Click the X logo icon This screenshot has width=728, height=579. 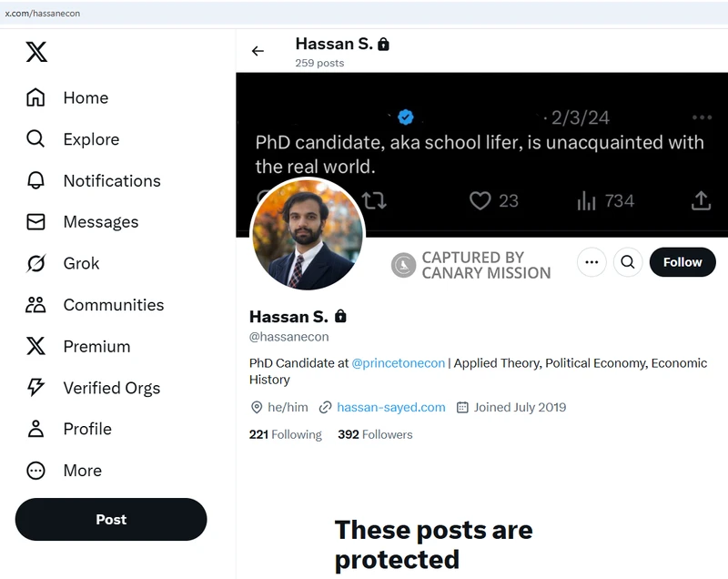pos(36,52)
